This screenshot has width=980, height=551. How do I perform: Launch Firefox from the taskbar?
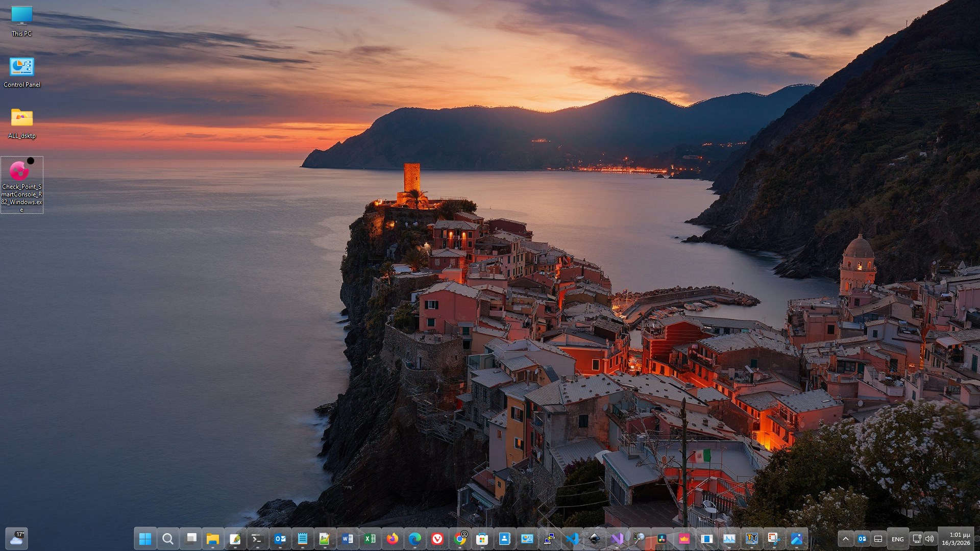pos(392,538)
